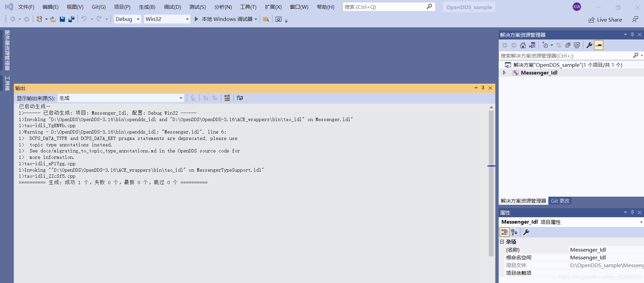Click the Find in Files folder icon
This screenshot has height=283, width=644.
(x=266, y=19)
